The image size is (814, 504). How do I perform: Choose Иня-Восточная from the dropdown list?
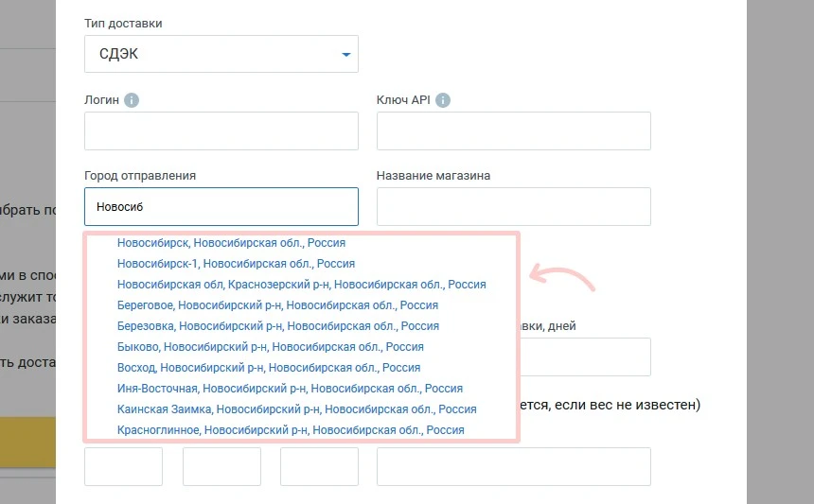click(x=290, y=389)
